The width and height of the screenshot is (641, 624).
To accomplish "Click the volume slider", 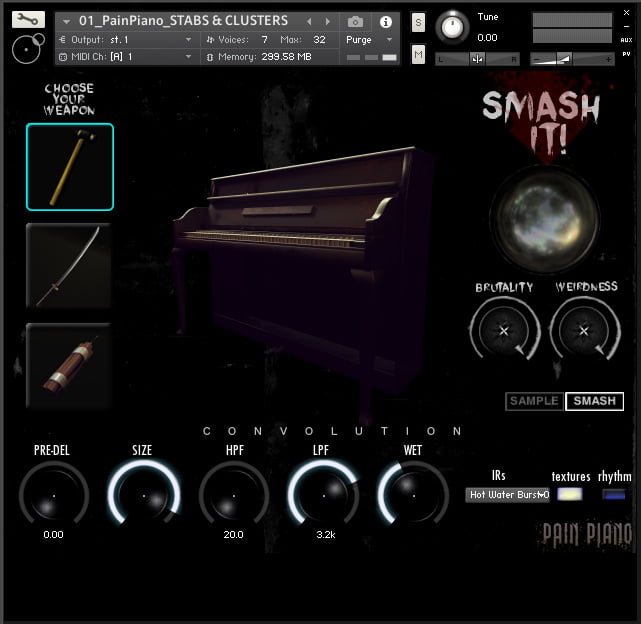I will tap(572, 59).
